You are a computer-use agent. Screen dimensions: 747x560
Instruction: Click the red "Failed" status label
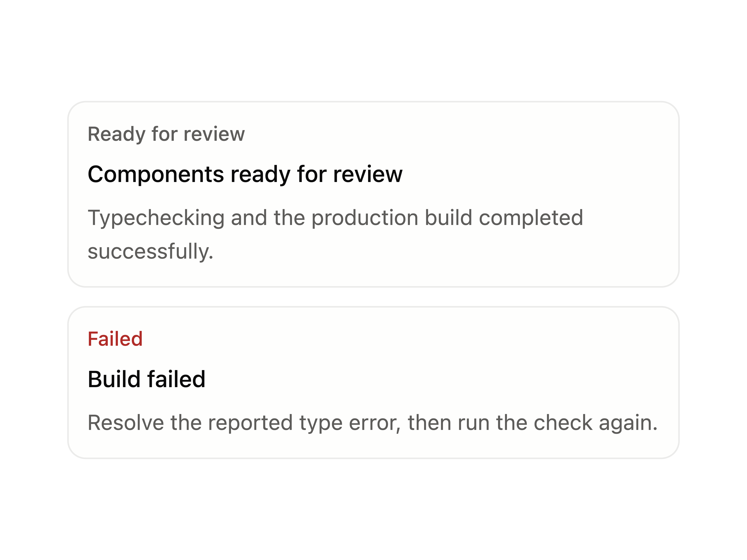click(x=115, y=339)
